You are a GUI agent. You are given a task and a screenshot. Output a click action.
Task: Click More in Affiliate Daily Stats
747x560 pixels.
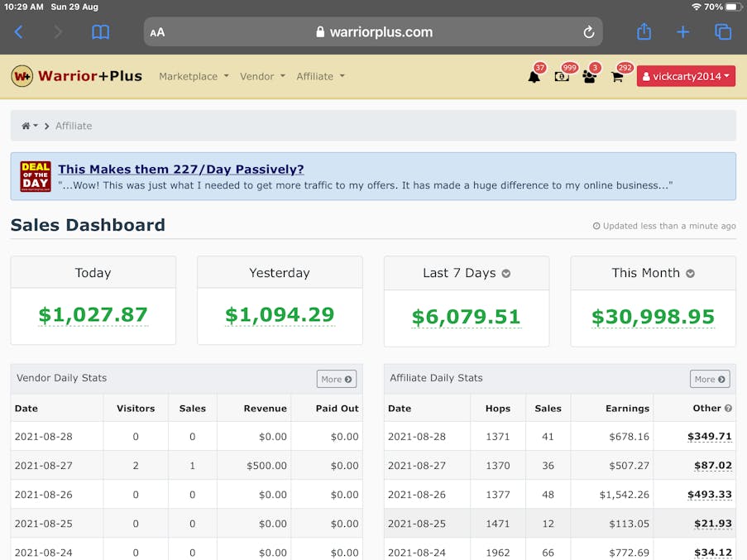pos(710,379)
